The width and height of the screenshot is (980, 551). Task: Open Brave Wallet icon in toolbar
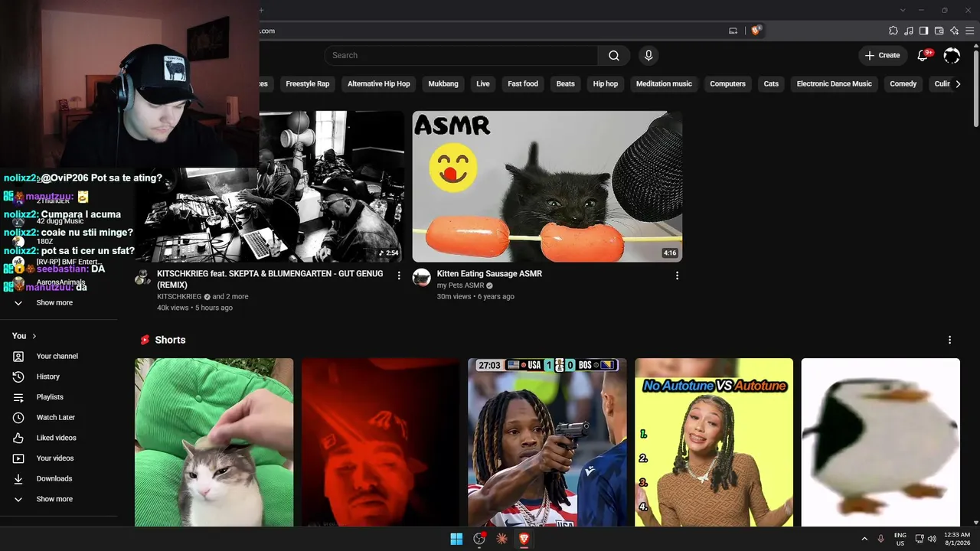[x=939, y=31]
